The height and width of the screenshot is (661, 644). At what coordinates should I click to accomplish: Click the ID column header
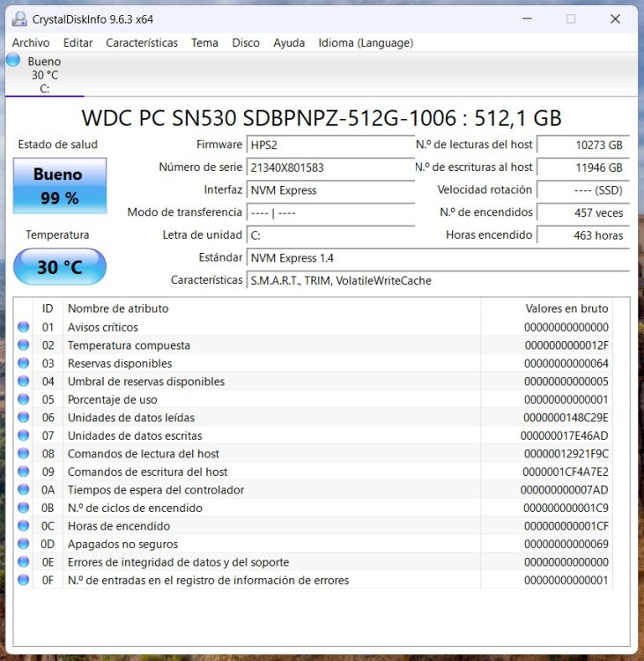pyautogui.click(x=48, y=308)
